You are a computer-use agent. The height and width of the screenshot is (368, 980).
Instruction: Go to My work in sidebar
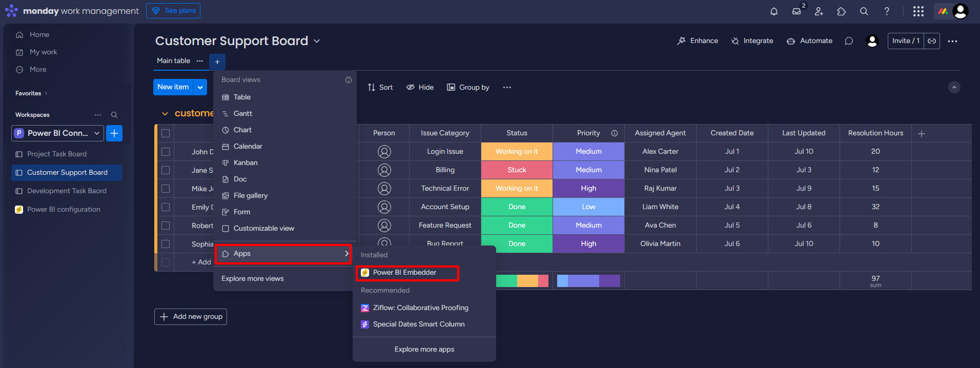(43, 52)
